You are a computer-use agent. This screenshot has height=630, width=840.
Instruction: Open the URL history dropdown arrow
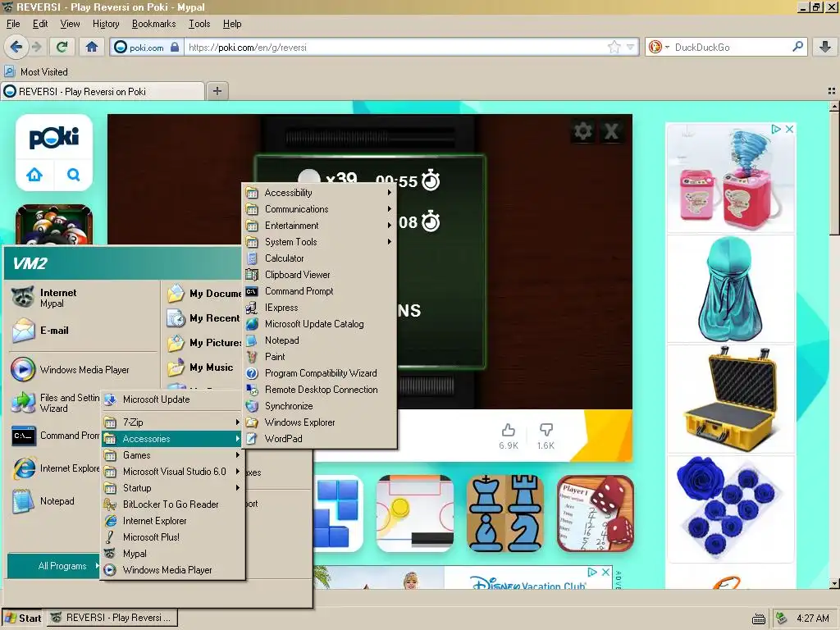[631, 47]
